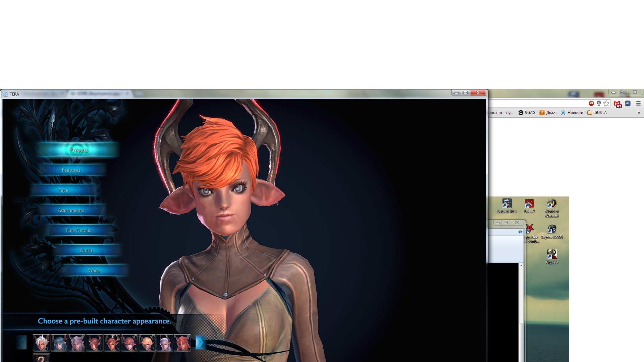Launch the Crysis 3 desktop shortcut

tap(552, 257)
